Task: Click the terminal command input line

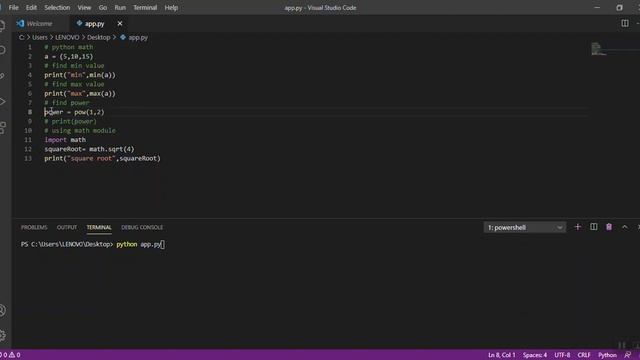Action: [x=93, y=244]
